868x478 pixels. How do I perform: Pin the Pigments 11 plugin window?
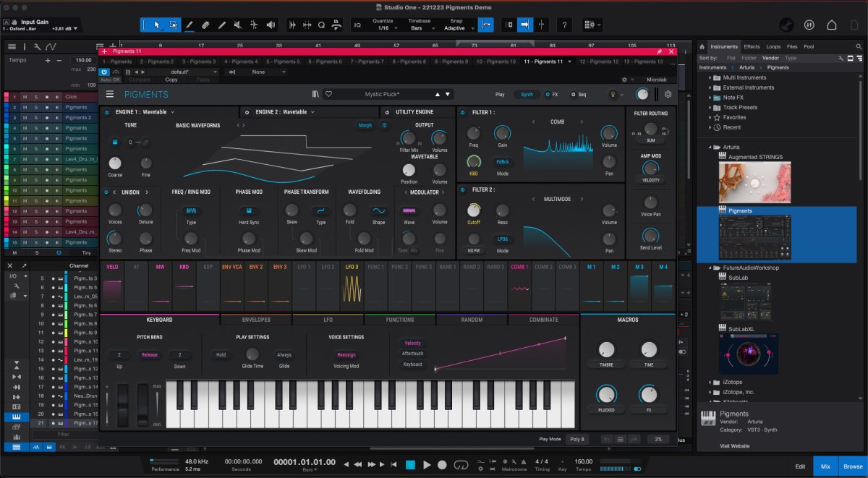pos(659,52)
